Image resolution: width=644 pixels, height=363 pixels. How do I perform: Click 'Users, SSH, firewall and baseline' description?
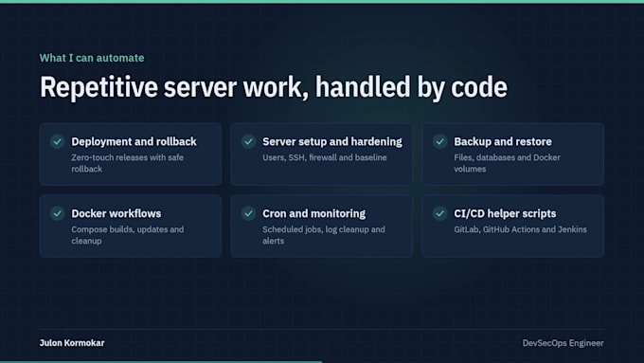click(x=325, y=157)
